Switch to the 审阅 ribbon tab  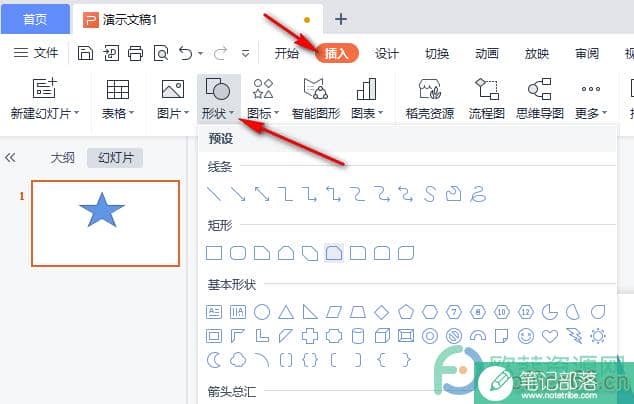587,53
